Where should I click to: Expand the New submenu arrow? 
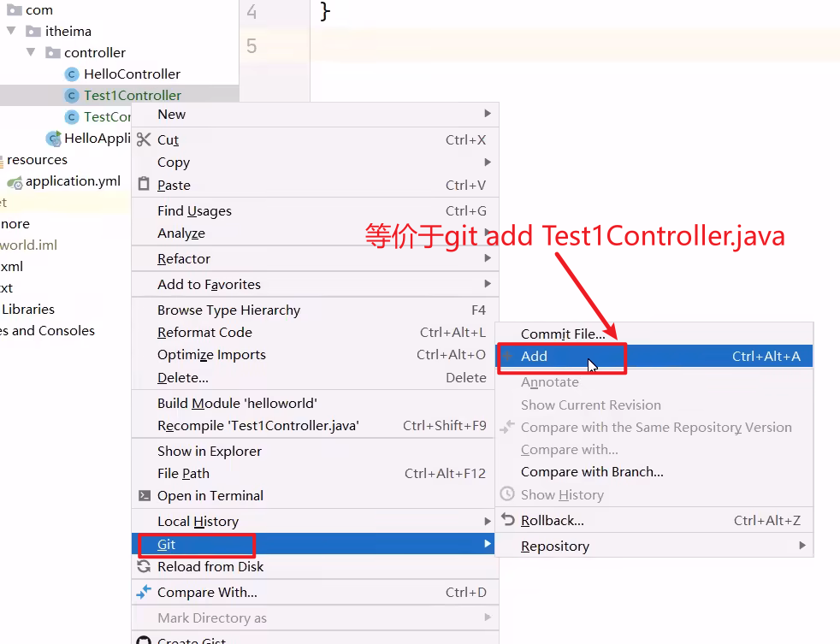(x=488, y=114)
